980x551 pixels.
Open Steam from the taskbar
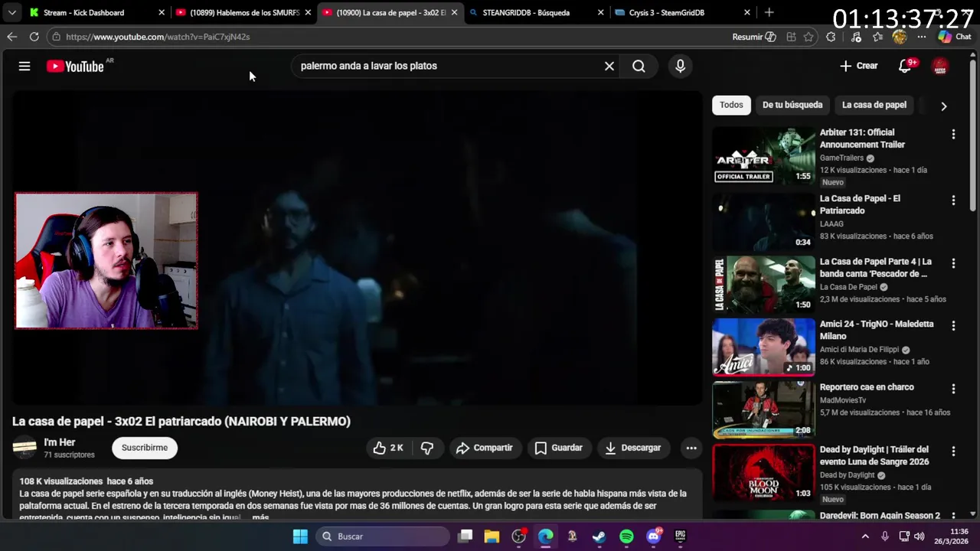click(x=599, y=536)
